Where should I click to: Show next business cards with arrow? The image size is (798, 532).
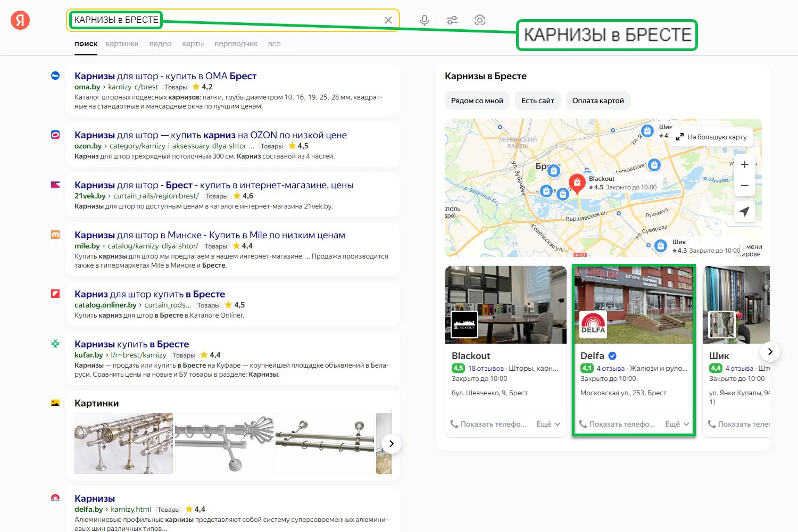pos(770,352)
